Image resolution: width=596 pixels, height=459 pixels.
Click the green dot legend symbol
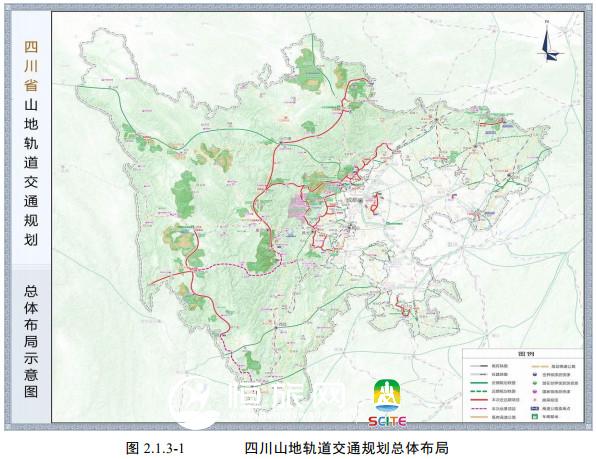[x=535, y=383]
